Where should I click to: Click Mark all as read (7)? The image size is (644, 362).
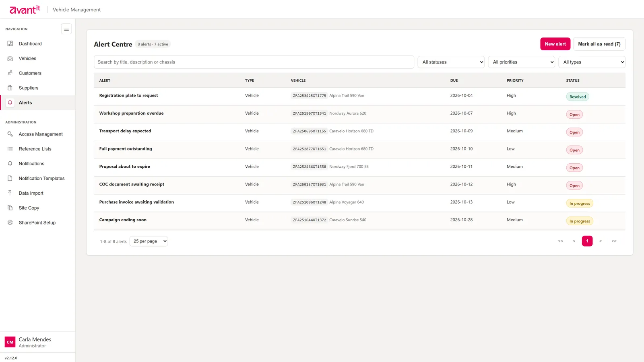pyautogui.click(x=599, y=44)
